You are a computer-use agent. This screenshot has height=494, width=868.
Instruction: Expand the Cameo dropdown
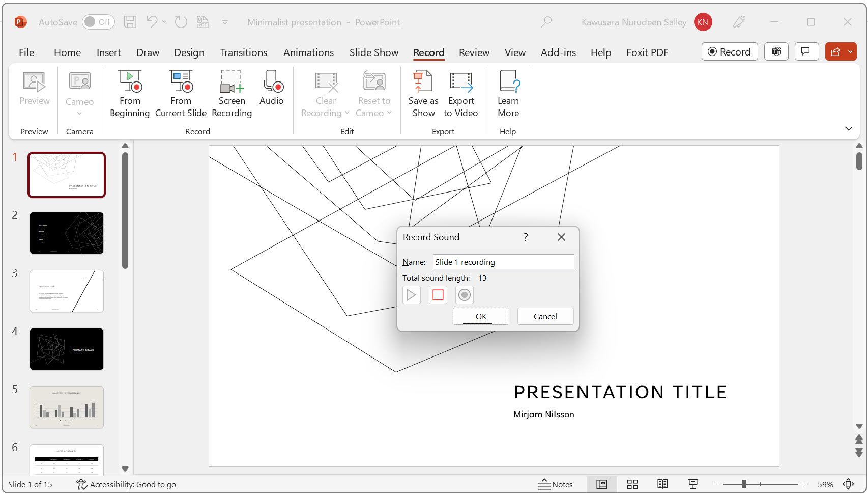pos(79,113)
